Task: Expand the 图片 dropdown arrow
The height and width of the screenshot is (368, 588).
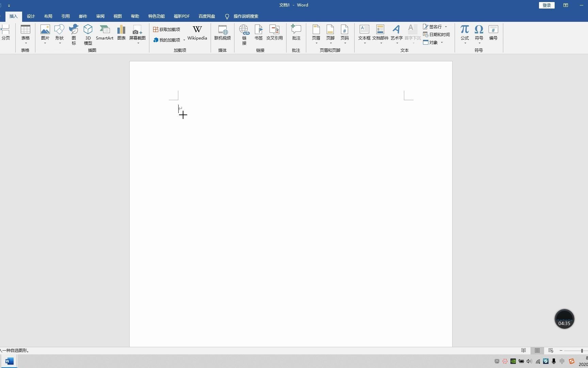Action: (x=45, y=43)
